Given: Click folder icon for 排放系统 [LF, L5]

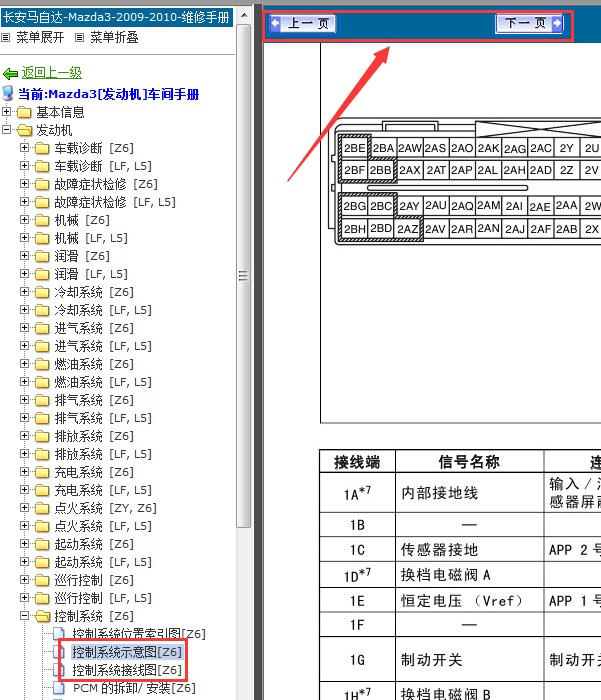Looking at the screenshot, I should point(42,454).
